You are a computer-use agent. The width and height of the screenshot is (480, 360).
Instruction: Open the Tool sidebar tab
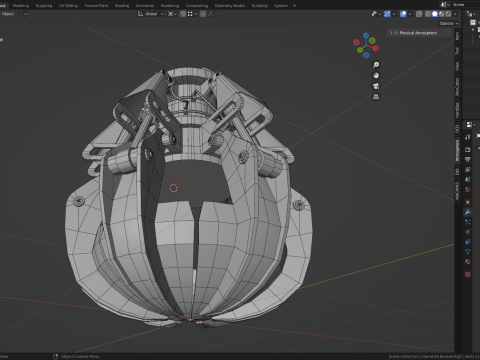pyautogui.click(x=457, y=51)
